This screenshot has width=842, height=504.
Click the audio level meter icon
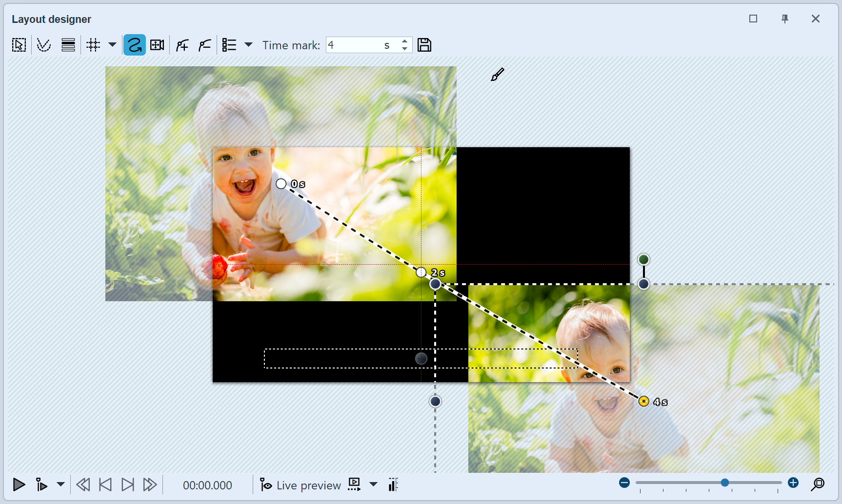pyautogui.click(x=393, y=485)
